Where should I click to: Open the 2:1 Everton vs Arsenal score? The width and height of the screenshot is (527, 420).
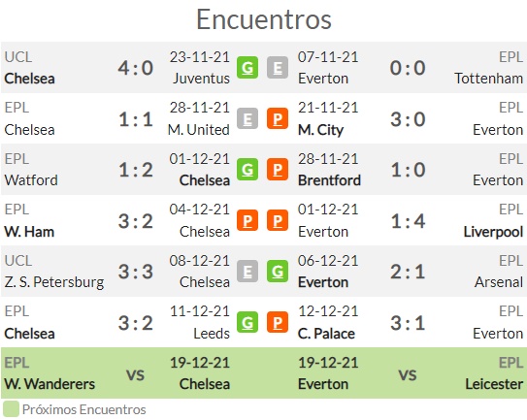click(408, 272)
